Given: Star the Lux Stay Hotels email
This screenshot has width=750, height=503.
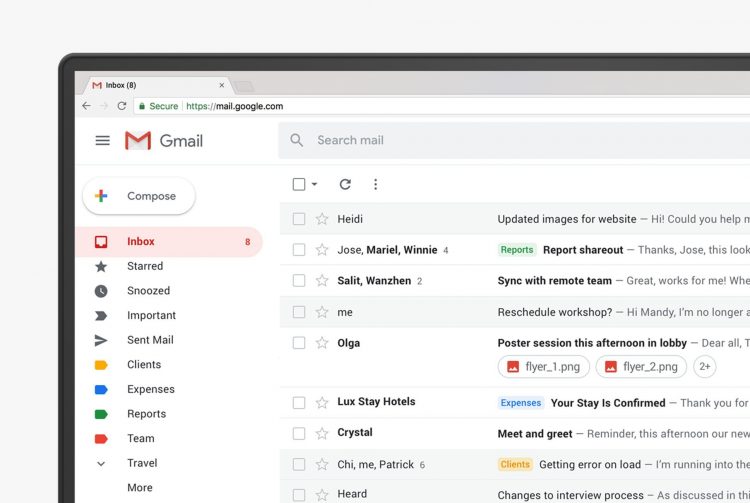Looking at the screenshot, I should click(x=322, y=403).
